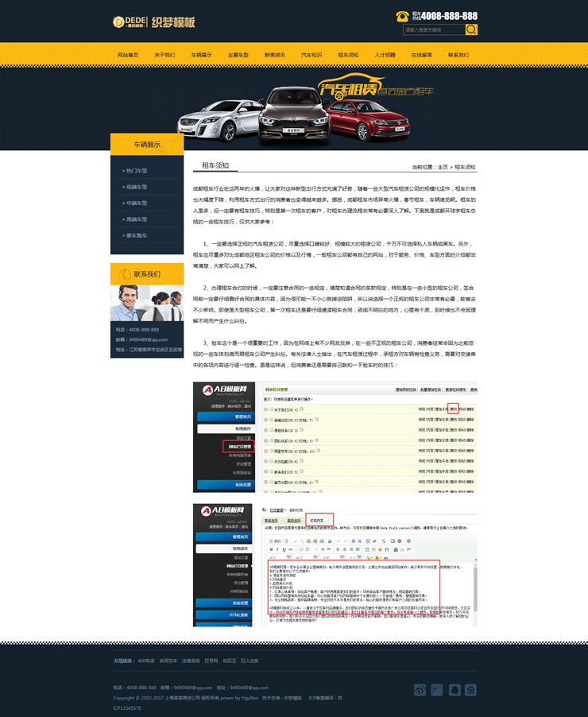Open 网站首页 in the navigation bar
This screenshot has width=588, height=717.
128,55
